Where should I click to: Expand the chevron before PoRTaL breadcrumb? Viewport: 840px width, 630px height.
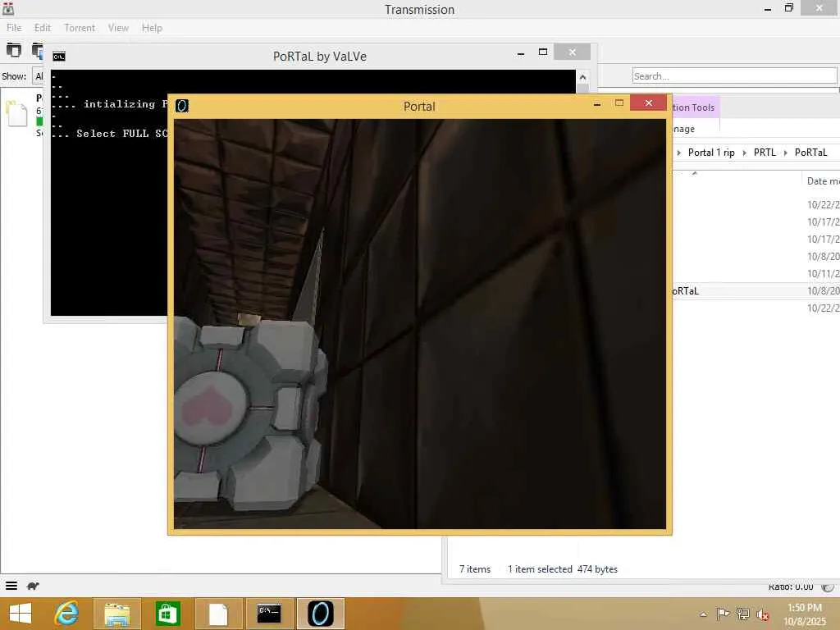(x=785, y=153)
